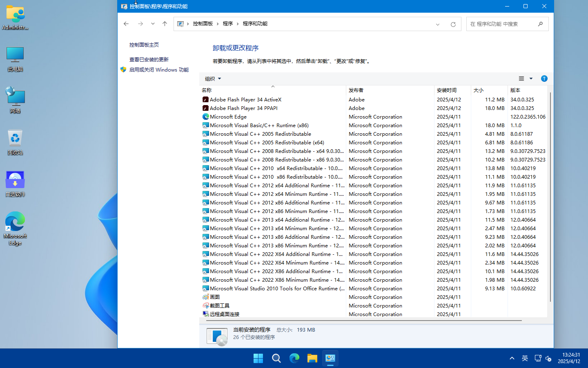Go back with the back arrow

point(126,24)
